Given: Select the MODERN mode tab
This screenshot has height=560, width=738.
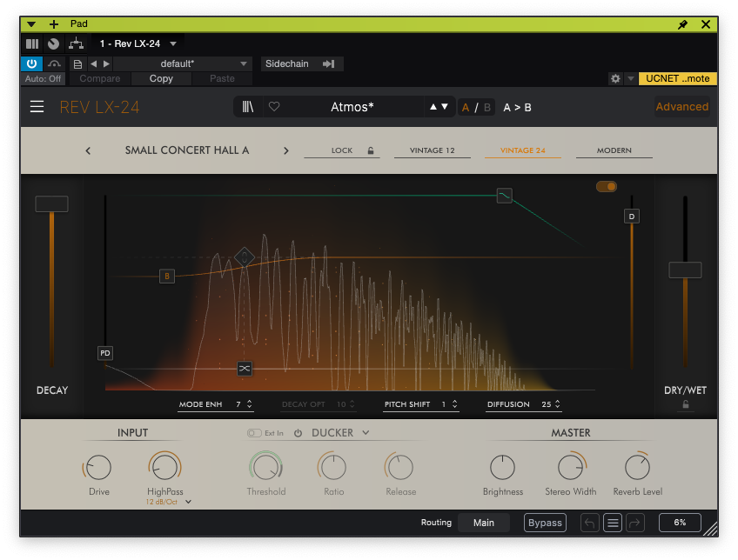Looking at the screenshot, I should click(614, 150).
